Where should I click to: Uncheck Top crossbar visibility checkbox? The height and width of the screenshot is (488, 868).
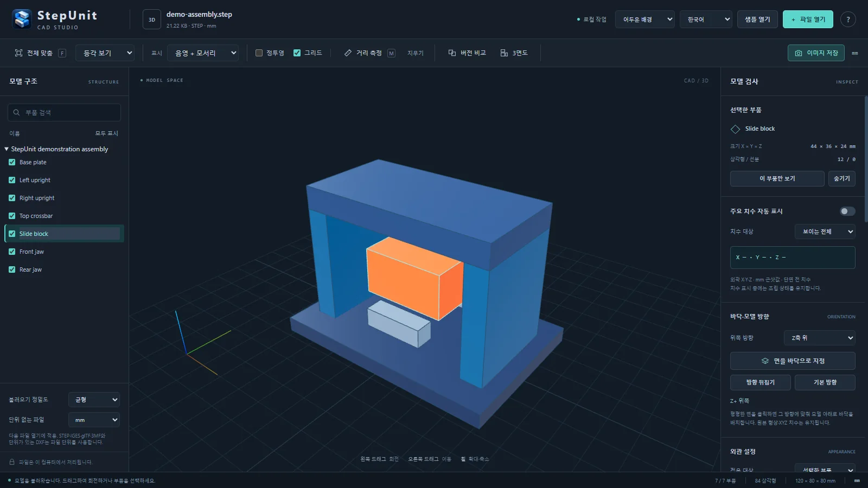click(x=12, y=216)
